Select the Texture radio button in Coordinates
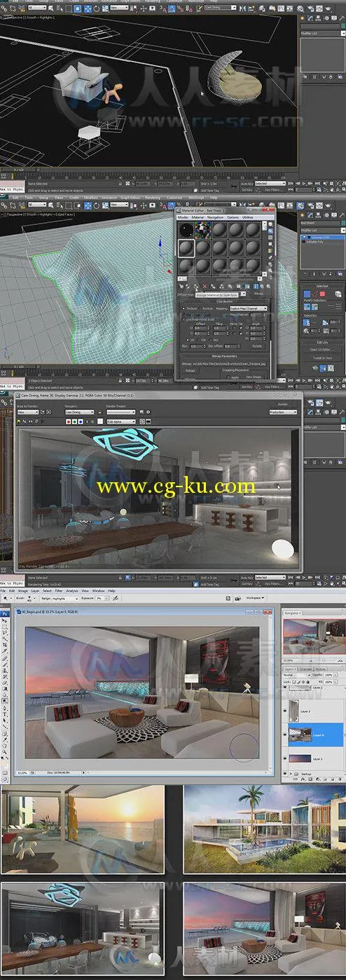Viewport: 346px width, 980px height. point(184,308)
